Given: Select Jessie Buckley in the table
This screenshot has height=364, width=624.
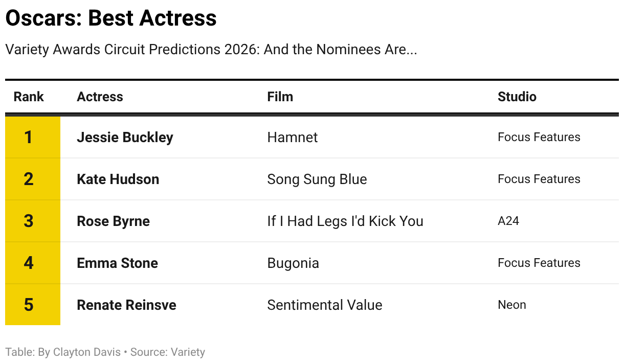Looking at the screenshot, I should [x=125, y=137].
